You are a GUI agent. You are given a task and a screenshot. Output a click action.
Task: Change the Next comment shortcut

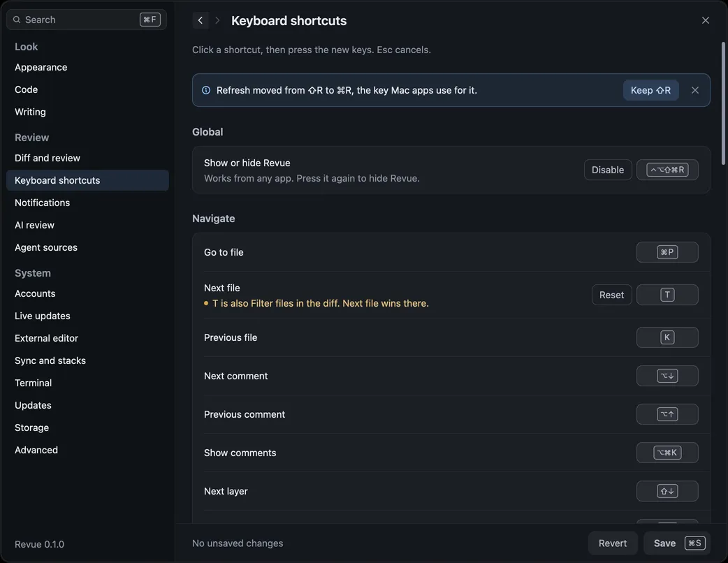(x=667, y=376)
